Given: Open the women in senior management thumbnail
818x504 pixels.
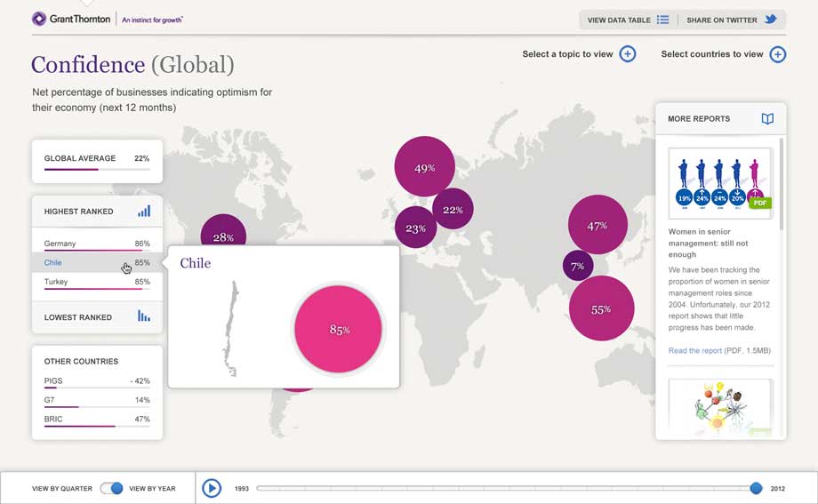Looking at the screenshot, I should 720,183.
